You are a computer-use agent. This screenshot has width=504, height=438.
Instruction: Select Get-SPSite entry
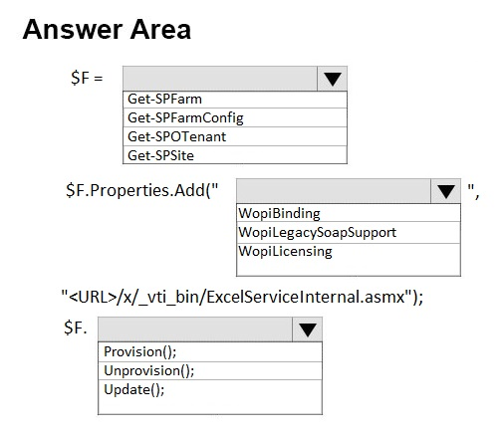click(x=235, y=155)
